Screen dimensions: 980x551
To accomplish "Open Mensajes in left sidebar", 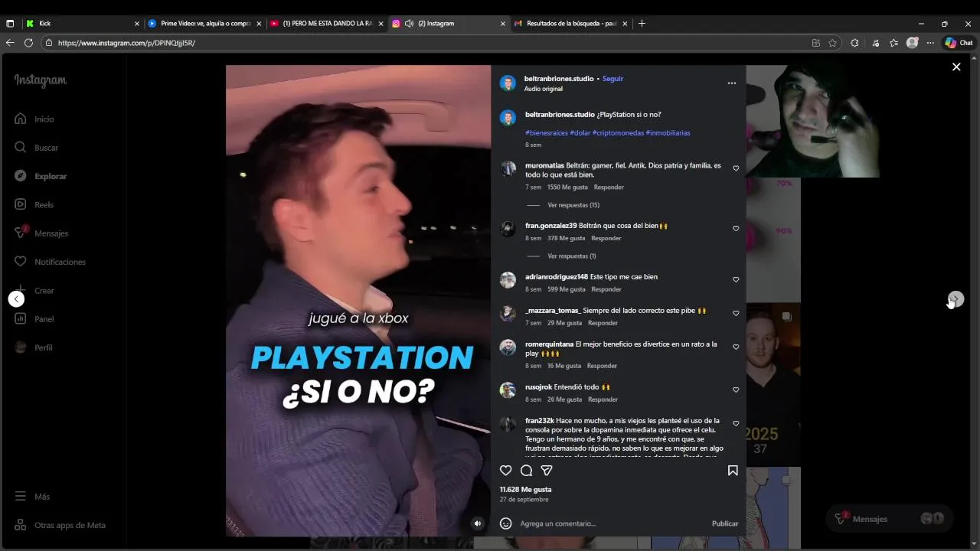I will pyautogui.click(x=41, y=233).
